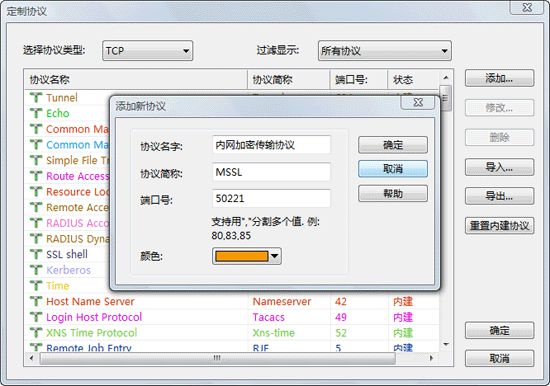
Task: Click the icon beside Route Access row
Action: coord(36,176)
